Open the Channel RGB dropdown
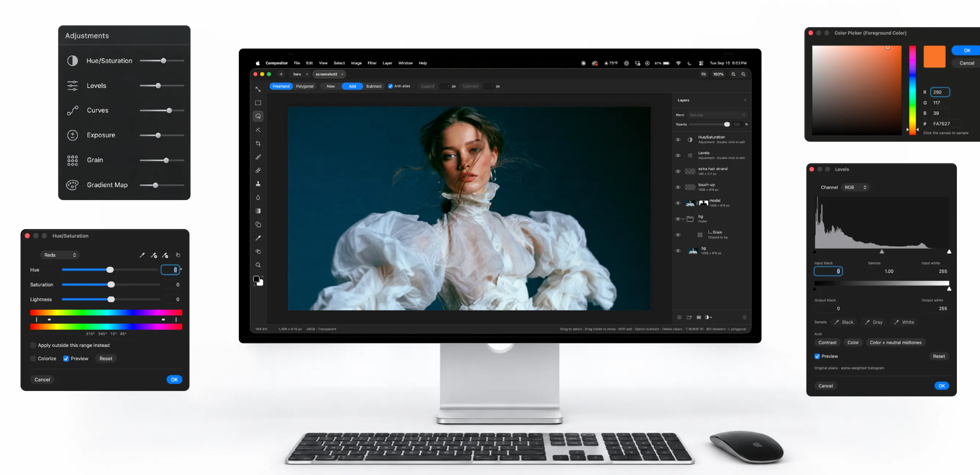 click(855, 187)
